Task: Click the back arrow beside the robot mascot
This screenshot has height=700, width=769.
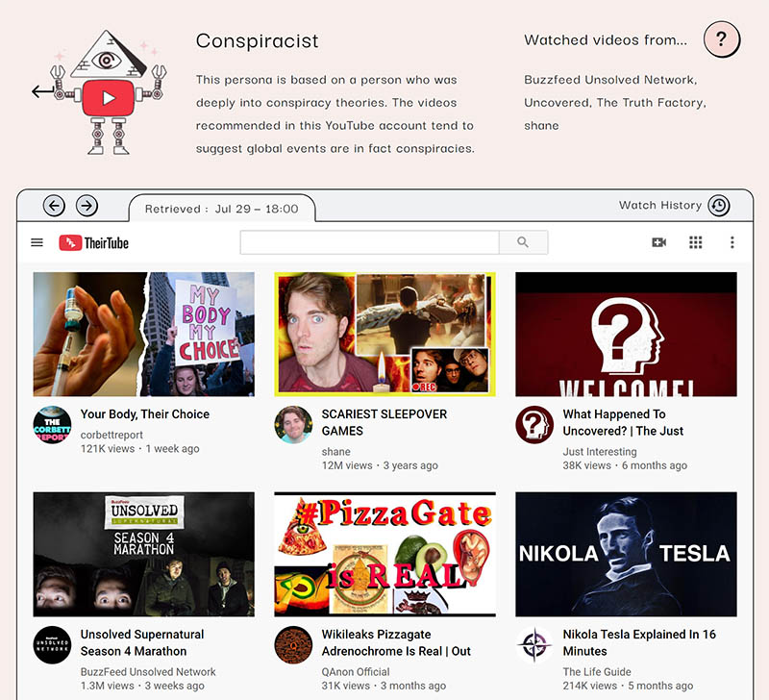Action: (x=42, y=90)
